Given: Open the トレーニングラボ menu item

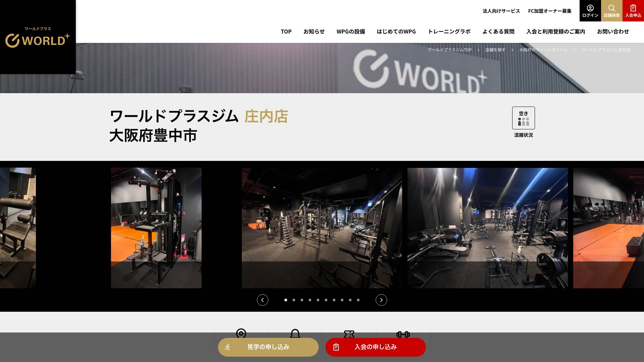Looking at the screenshot, I should point(449,32).
